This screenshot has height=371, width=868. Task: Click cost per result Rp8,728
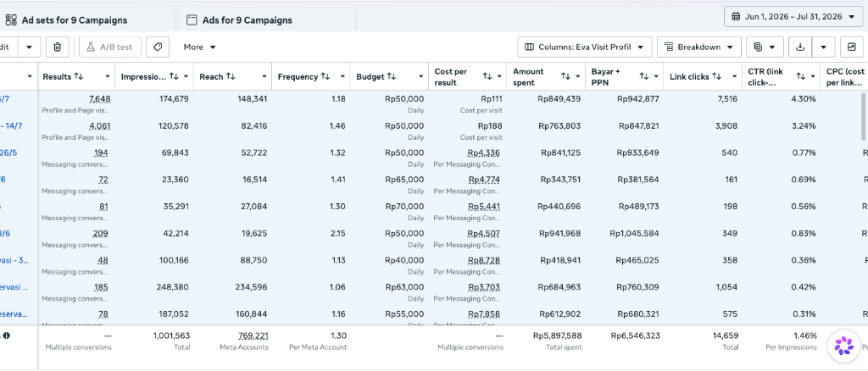484,260
